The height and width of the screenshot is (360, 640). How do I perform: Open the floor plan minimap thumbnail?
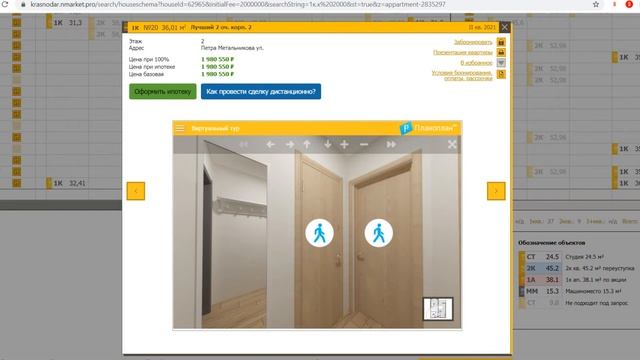(438, 309)
